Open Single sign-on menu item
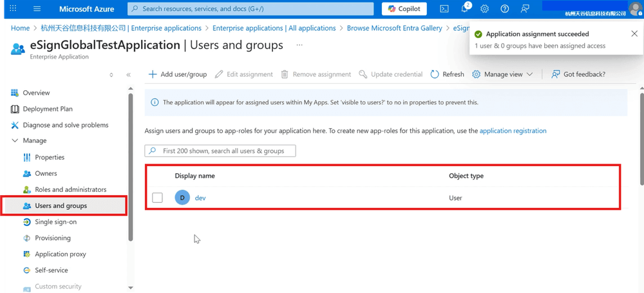 tap(55, 222)
